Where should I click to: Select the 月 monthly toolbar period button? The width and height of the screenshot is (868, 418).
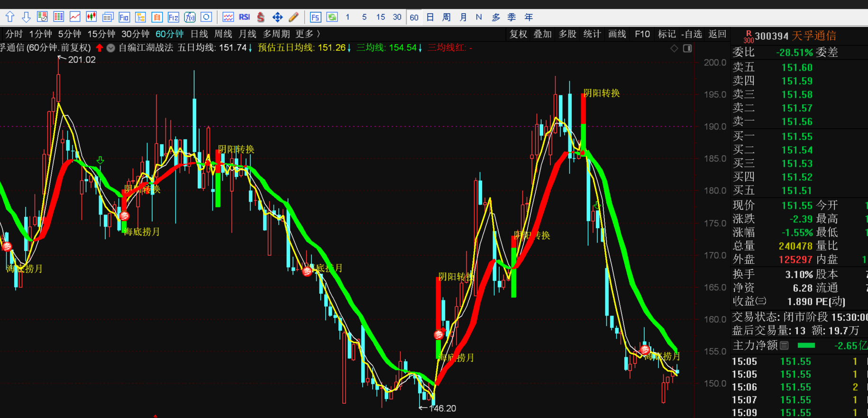[x=463, y=17]
